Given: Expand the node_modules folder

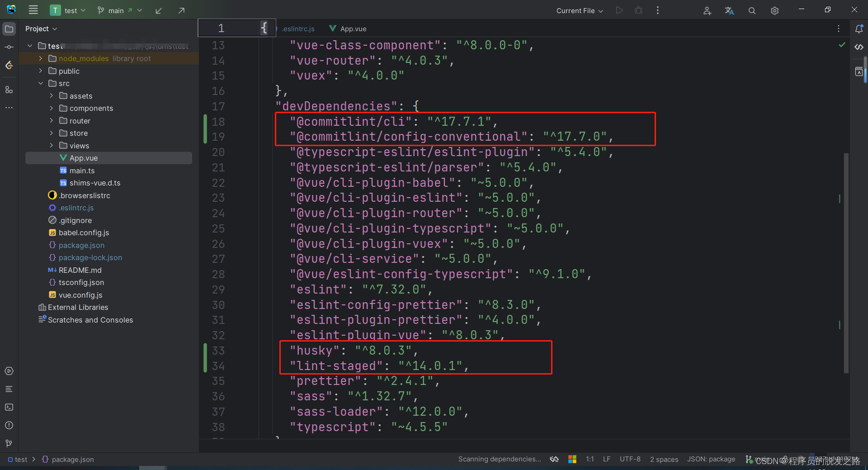Looking at the screenshot, I should [x=41, y=58].
